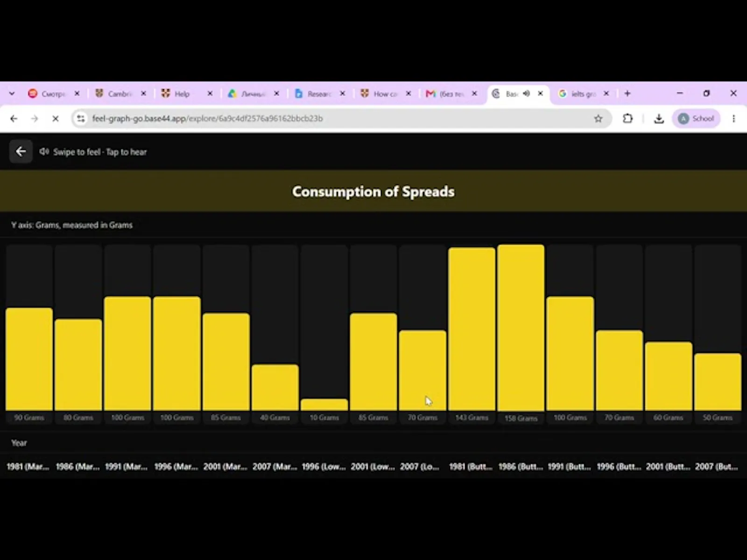
Task: Click the '143 Grams' value label
Action: 472,417
